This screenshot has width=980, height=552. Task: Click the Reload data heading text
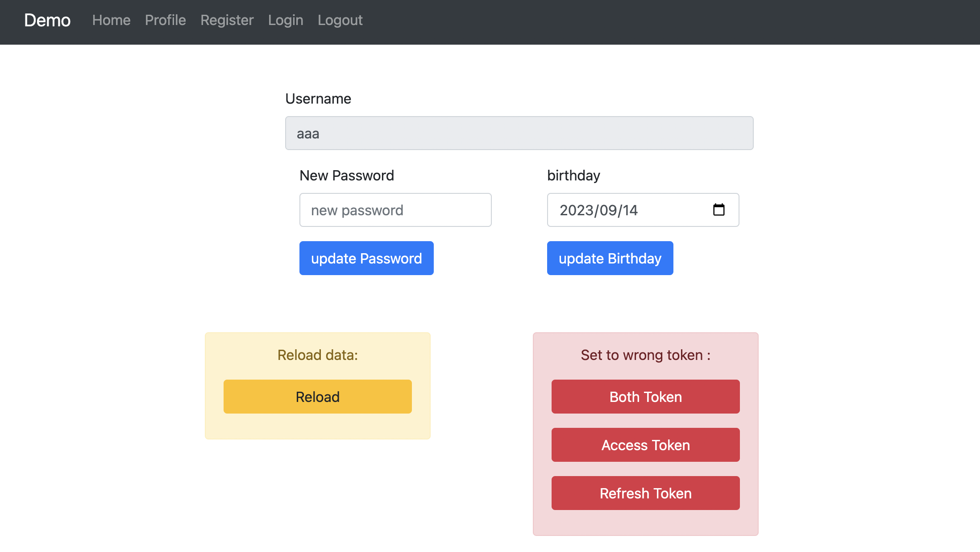point(317,355)
